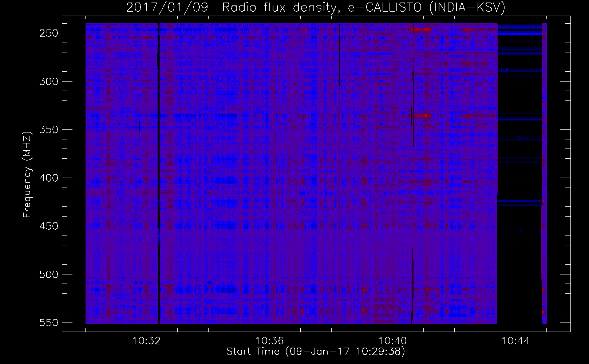Click the 550 frequency tick label

click(x=49, y=323)
